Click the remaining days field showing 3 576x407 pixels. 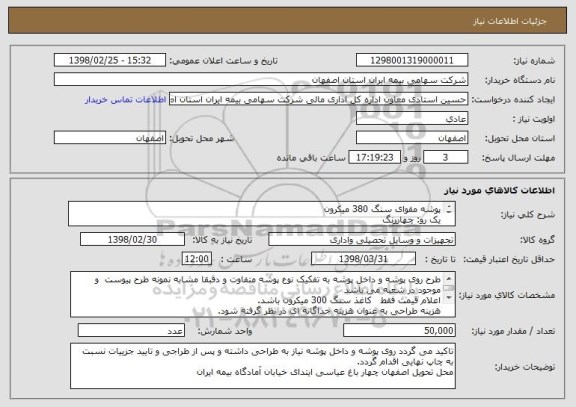[446, 158]
